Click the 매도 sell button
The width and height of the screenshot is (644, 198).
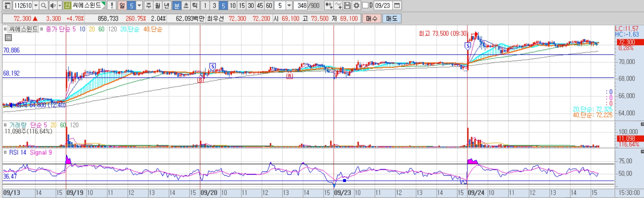(392, 18)
